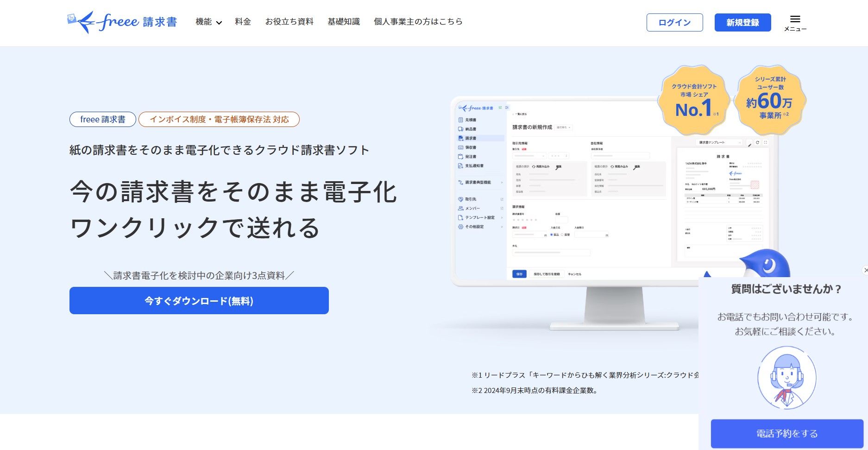Click the freee 請求書 logo
The width and height of the screenshot is (868, 450).
(x=121, y=21)
